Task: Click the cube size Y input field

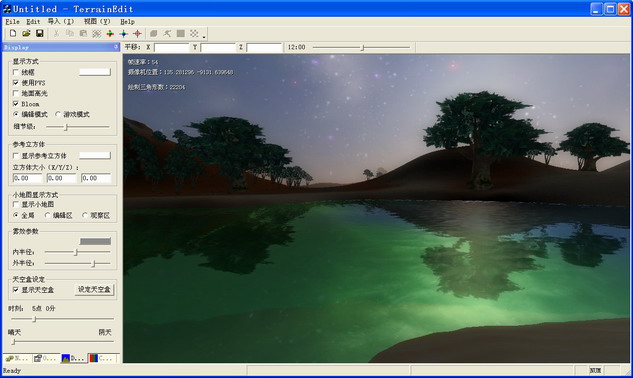Action: pos(62,178)
